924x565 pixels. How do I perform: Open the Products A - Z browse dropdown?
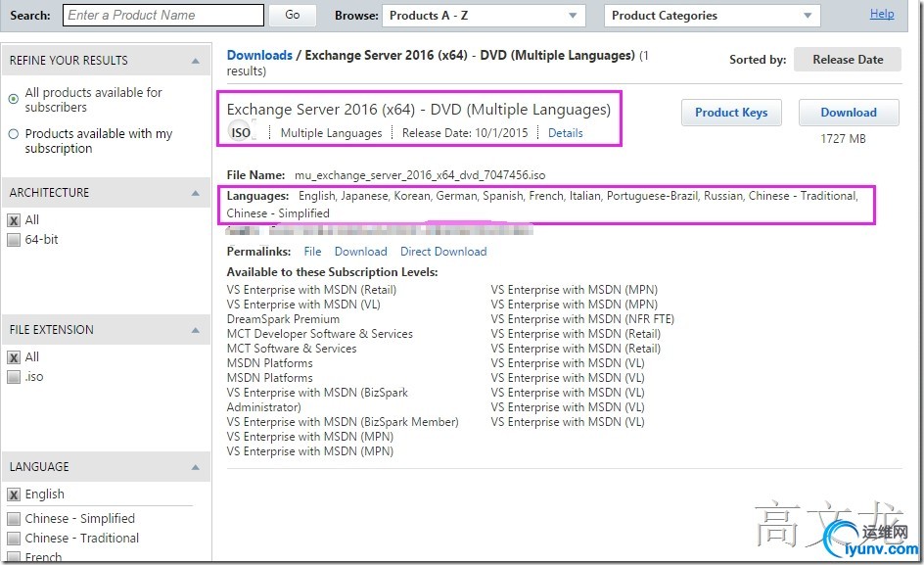(x=484, y=16)
